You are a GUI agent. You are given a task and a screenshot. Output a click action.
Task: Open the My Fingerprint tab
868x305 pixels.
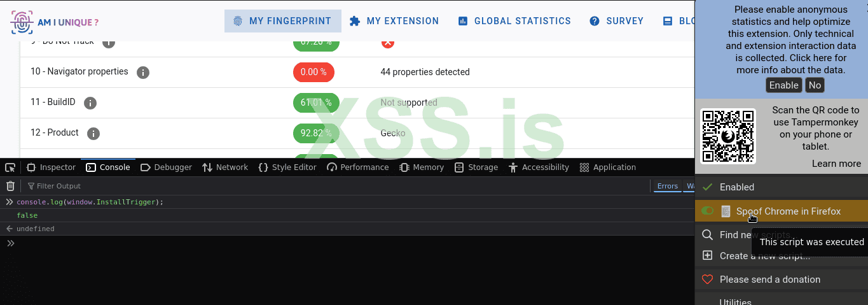click(283, 21)
